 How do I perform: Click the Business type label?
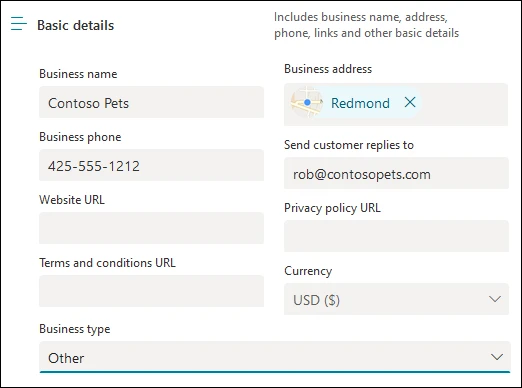(x=75, y=329)
